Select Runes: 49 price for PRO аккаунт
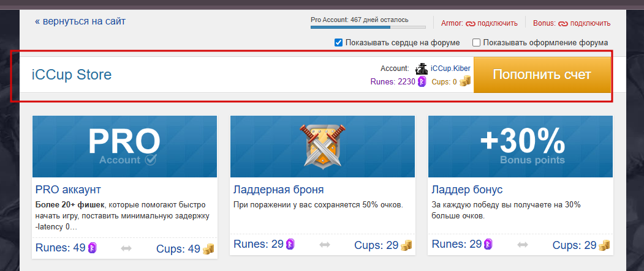Image resolution: width=644 pixels, height=271 pixels. pos(61,248)
